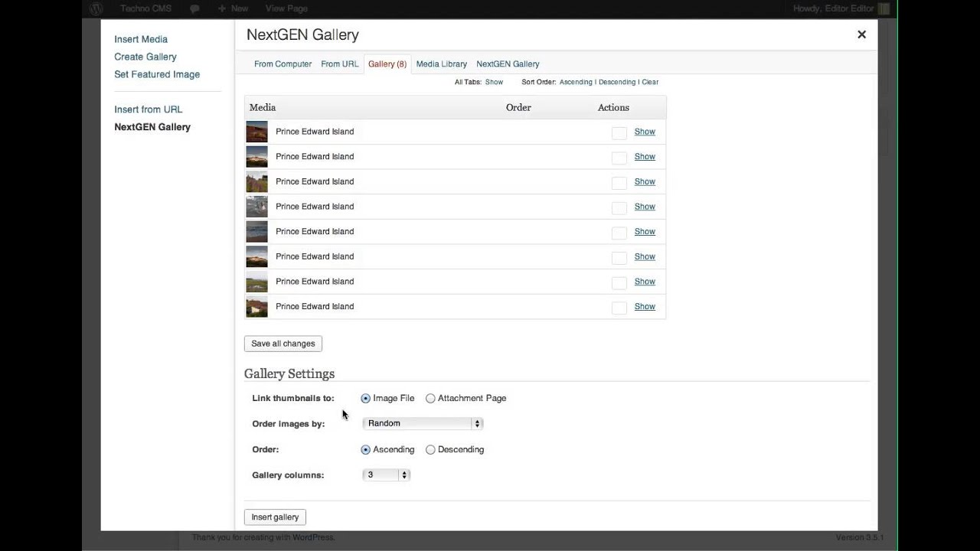The height and width of the screenshot is (551, 980).
Task: Switch to the From Computer tab
Action: pos(283,64)
